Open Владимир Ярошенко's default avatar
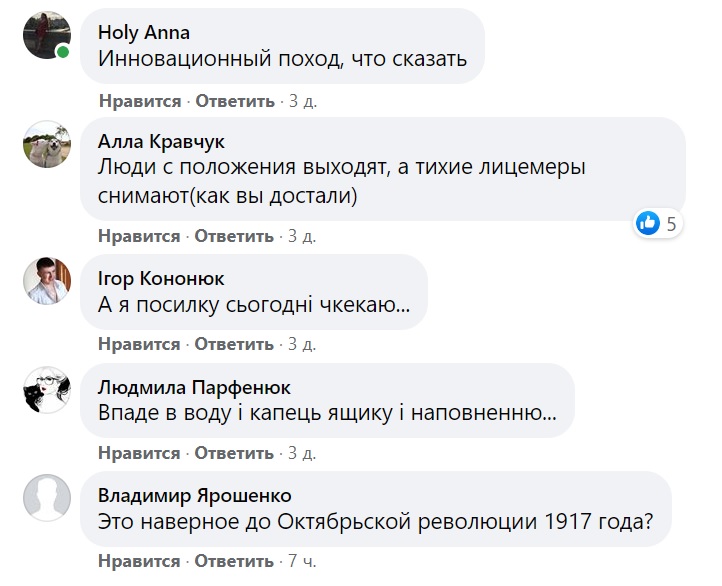This screenshot has height=586, width=722. (x=47, y=497)
